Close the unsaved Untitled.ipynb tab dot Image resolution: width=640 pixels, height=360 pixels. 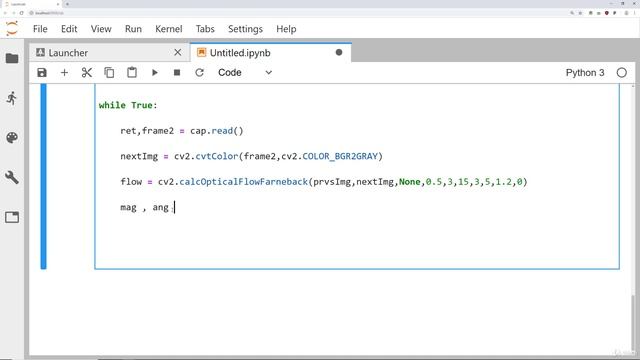(x=339, y=52)
